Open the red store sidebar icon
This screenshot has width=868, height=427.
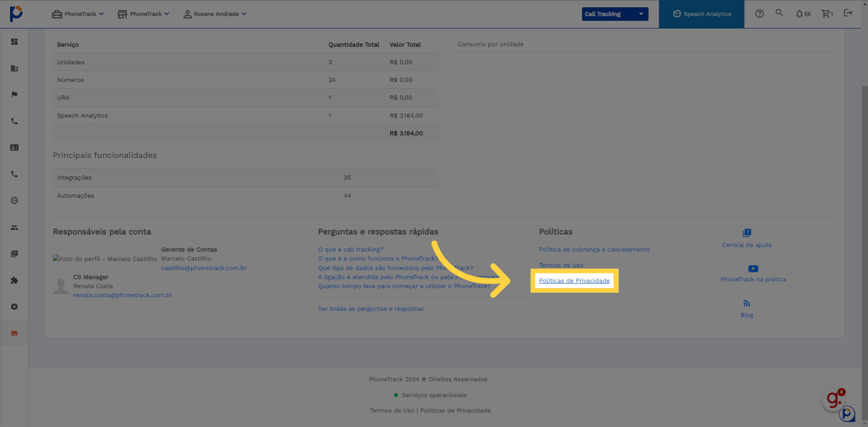point(14,333)
